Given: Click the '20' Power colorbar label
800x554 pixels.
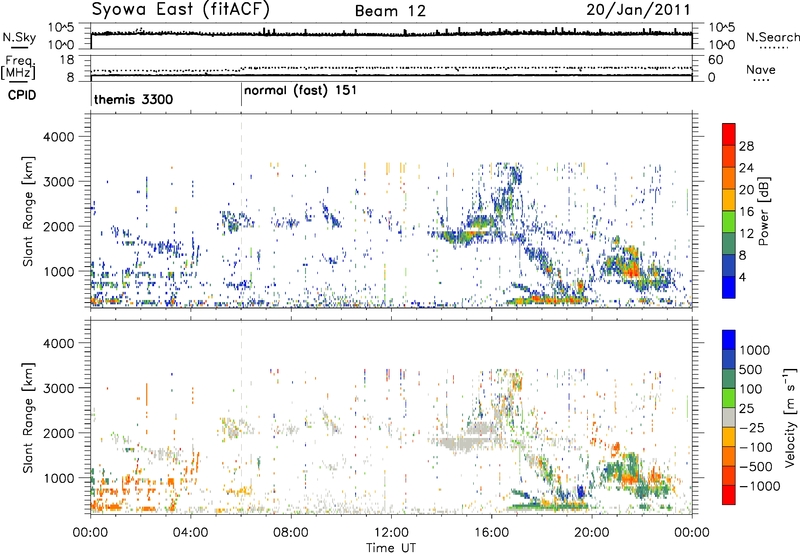Looking at the screenshot, I should [746, 190].
